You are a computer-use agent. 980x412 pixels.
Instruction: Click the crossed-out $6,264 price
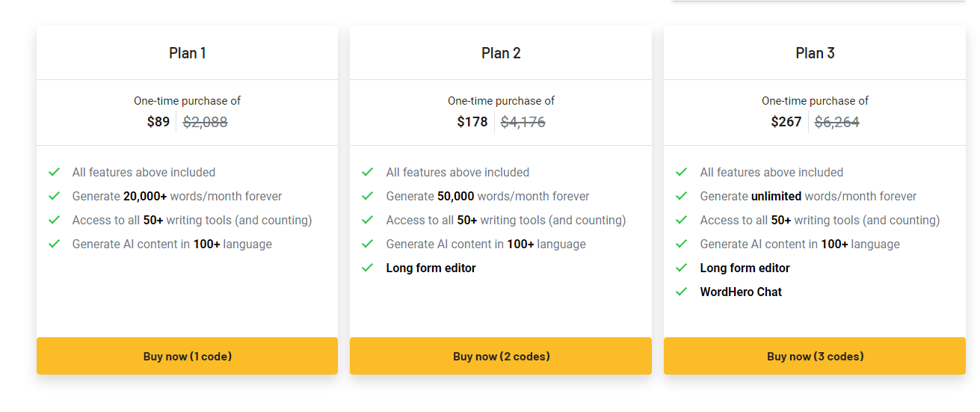(x=836, y=122)
